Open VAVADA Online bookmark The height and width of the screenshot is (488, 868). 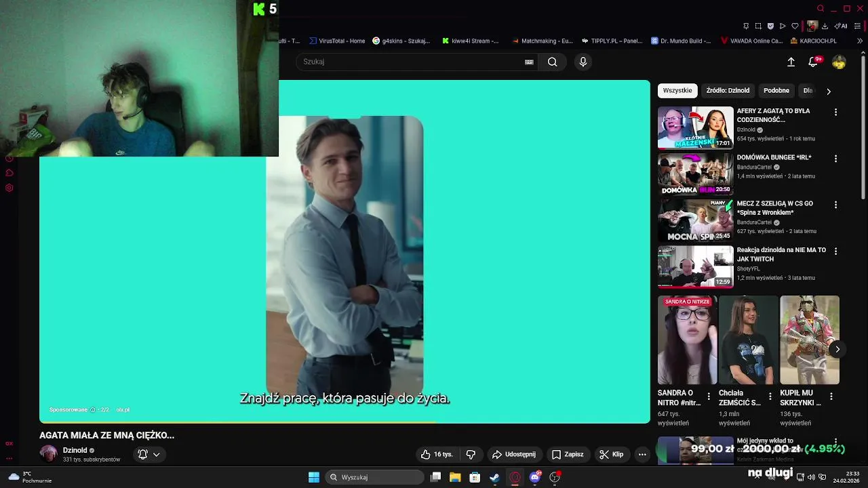751,41
